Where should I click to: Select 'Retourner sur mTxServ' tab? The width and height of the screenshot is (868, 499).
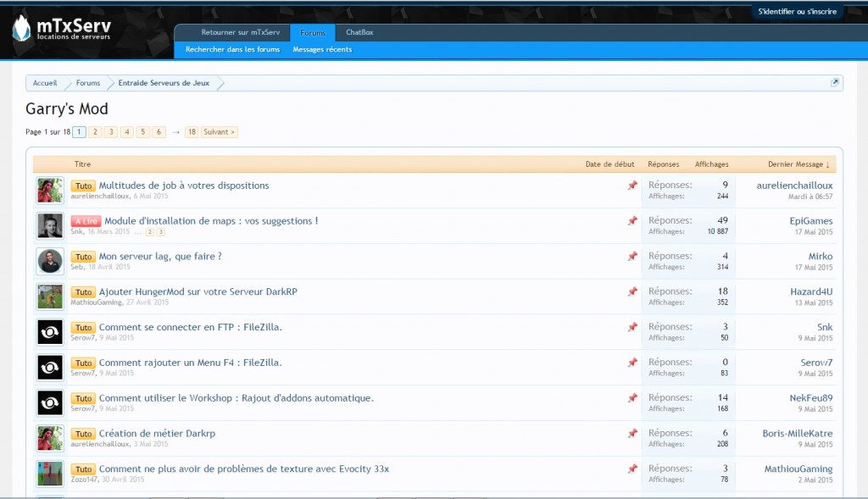240,32
